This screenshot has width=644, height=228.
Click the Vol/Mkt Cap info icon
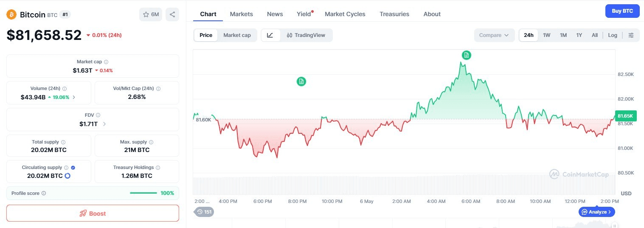coord(158,89)
